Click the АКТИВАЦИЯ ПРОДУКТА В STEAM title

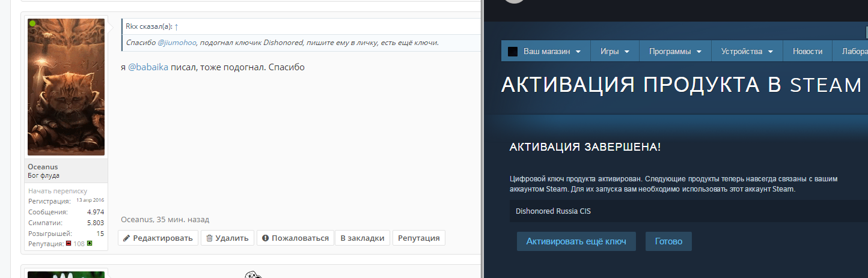[682, 85]
